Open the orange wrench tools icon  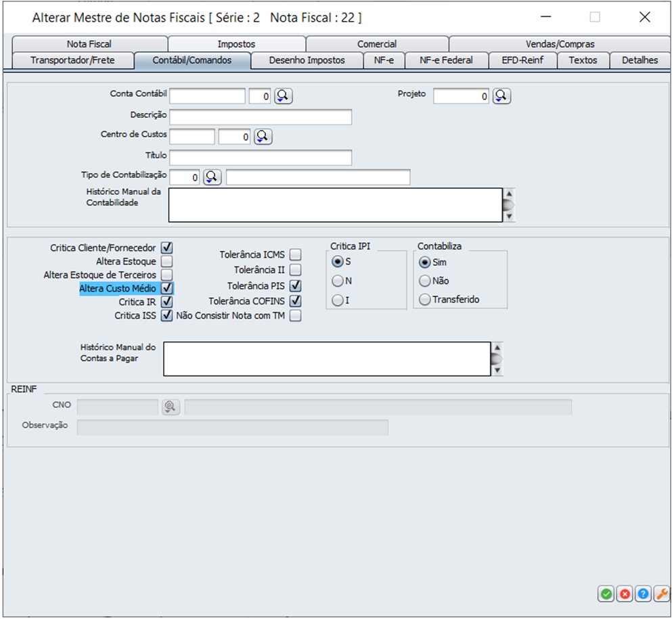pos(662,594)
